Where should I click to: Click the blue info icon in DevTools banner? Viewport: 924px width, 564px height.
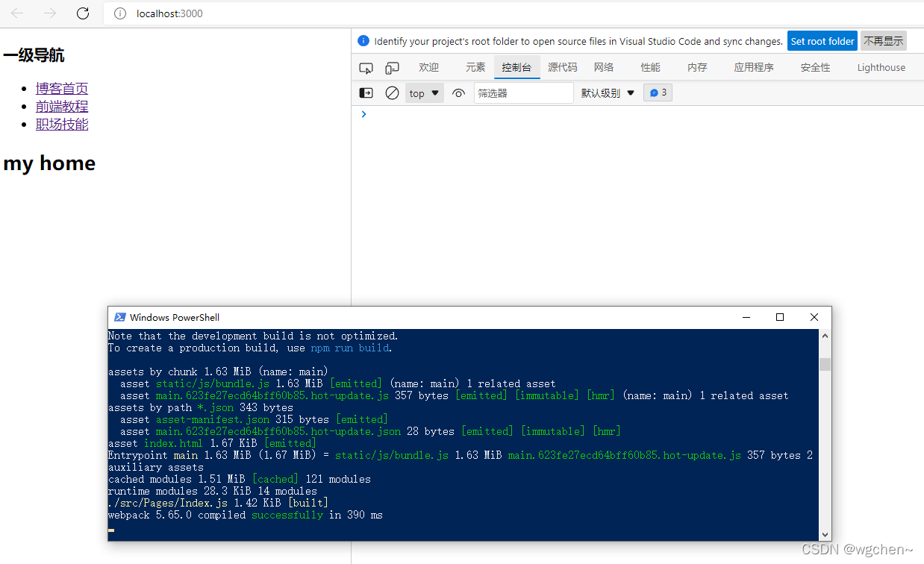click(363, 41)
